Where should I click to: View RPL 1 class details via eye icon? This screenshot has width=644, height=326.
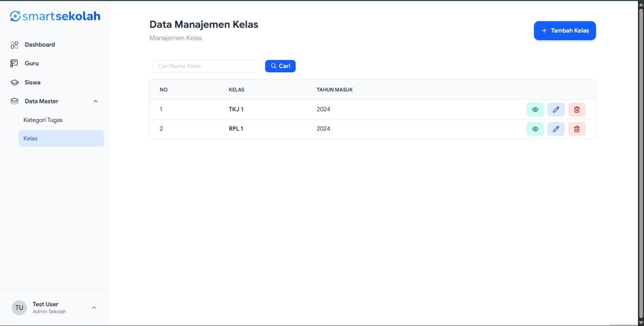(535, 129)
